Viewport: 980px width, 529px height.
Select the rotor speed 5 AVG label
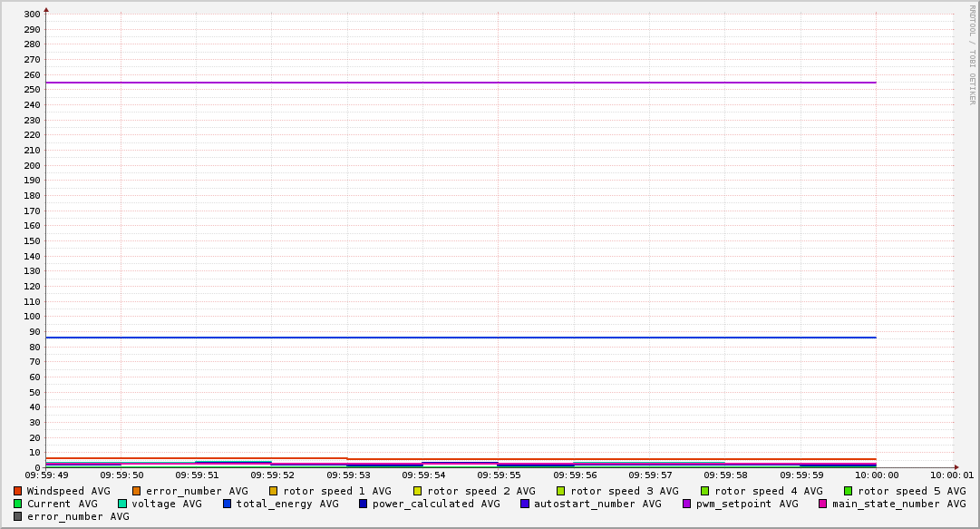click(911, 491)
